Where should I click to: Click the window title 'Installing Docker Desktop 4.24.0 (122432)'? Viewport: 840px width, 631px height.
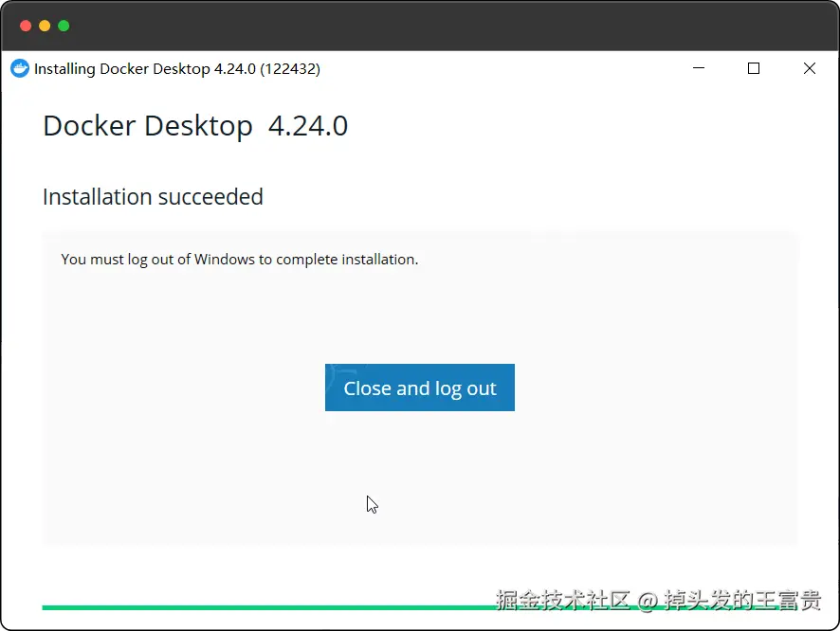(x=177, y=69)
